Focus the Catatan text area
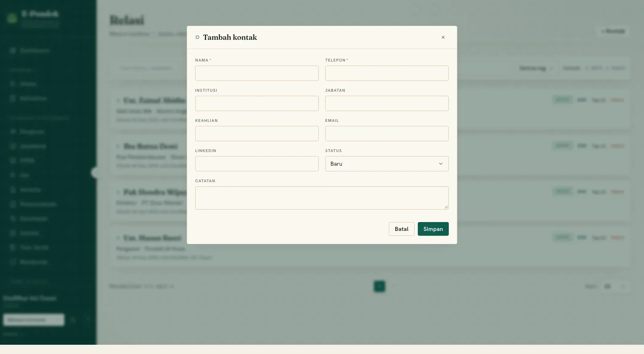 click(x=322, y=198)
